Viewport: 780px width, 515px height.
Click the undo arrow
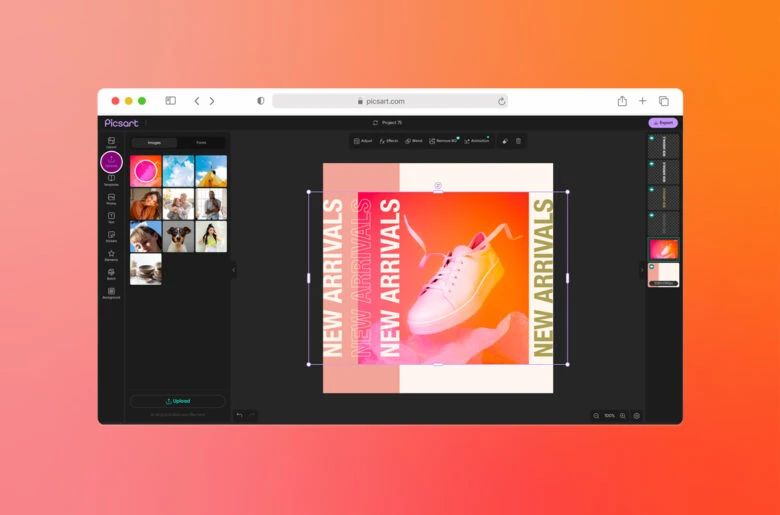(239, 415)
